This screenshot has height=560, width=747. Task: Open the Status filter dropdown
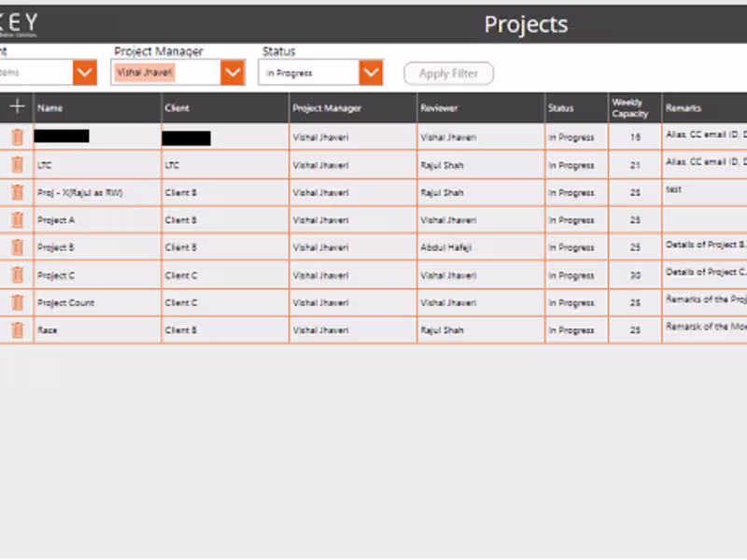(x=371, y=71)
